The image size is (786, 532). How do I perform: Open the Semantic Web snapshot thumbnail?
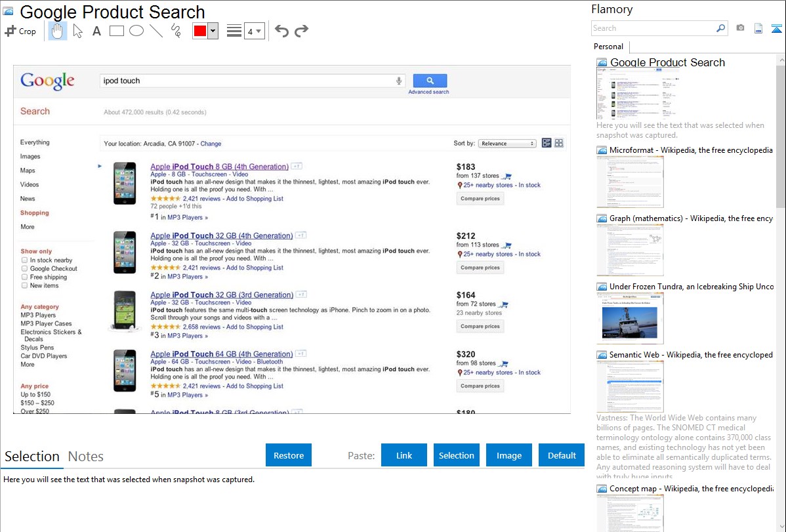[630, 386]
